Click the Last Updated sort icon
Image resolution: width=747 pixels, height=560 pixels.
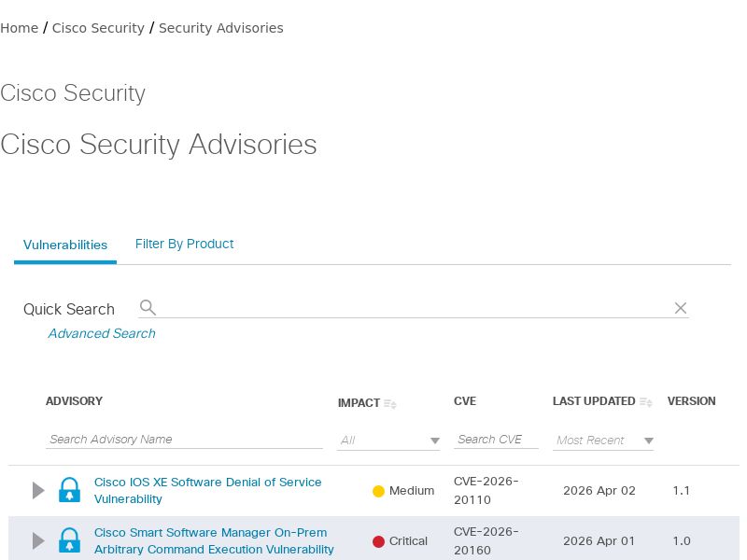[645, 402]
